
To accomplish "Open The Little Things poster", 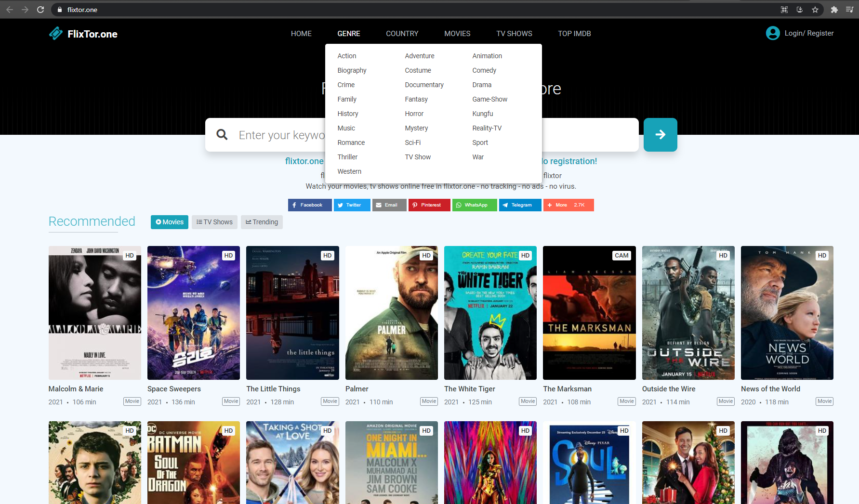I will [292, 313].
